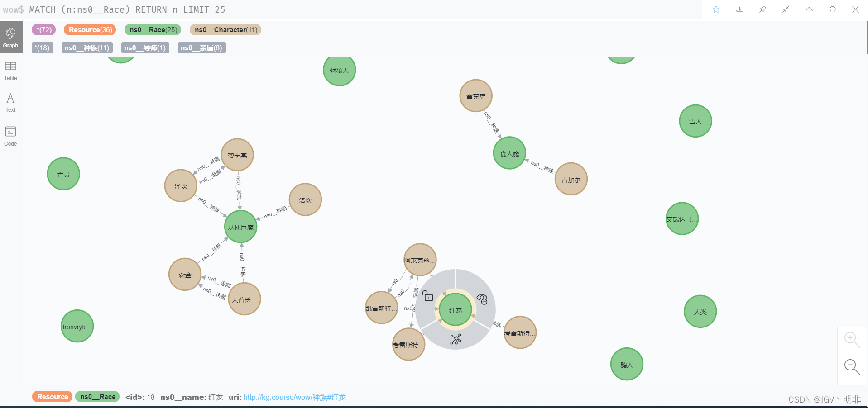Save query as favorite star icon

point(716,9)
